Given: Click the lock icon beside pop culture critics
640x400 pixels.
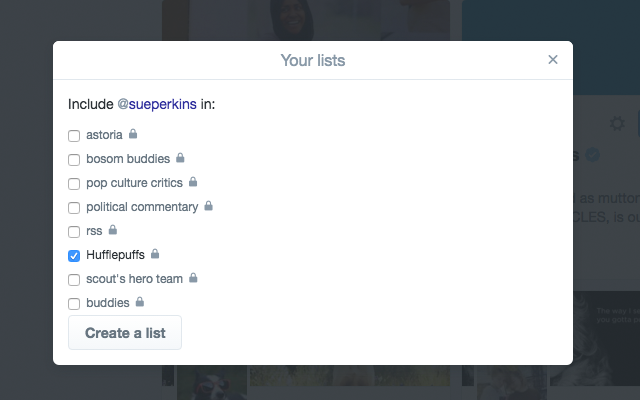Looking at the screenshot, I should 193,182.
